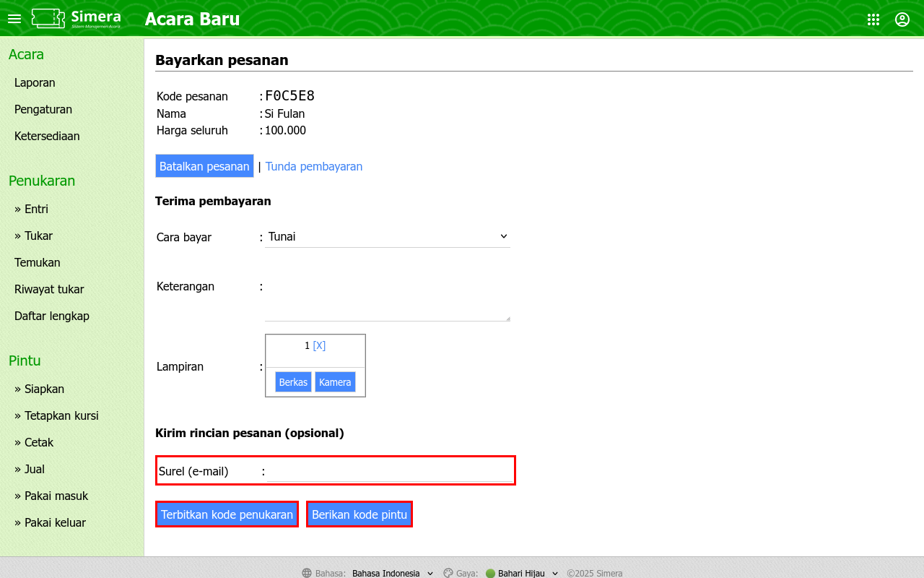Click the Simera logo
The width and height of the screenshot is (924, 578).
77,19
